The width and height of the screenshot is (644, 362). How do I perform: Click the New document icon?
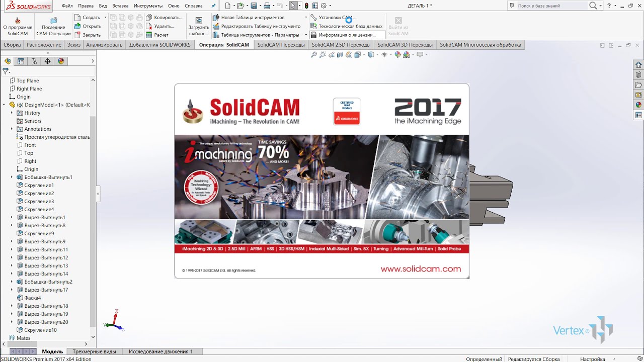coord(228,6)
